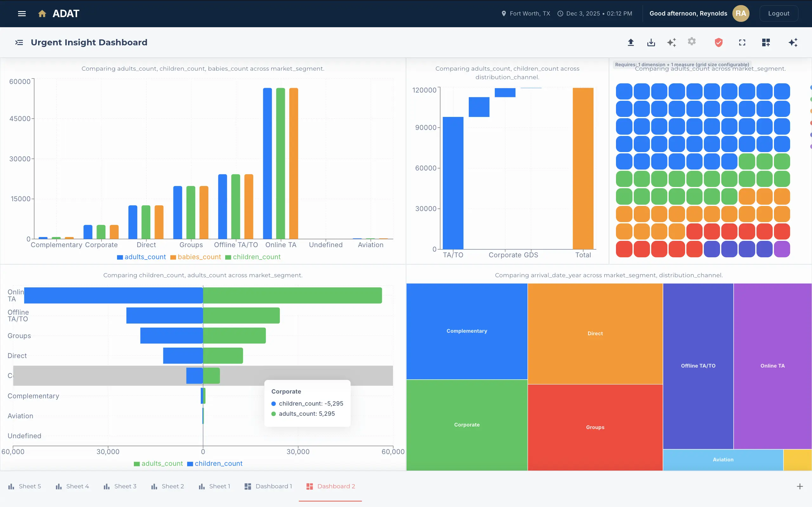Viewport: 812px width, 507px height.
Task: Click the red shield verification icon
Action: pos(719,42)
